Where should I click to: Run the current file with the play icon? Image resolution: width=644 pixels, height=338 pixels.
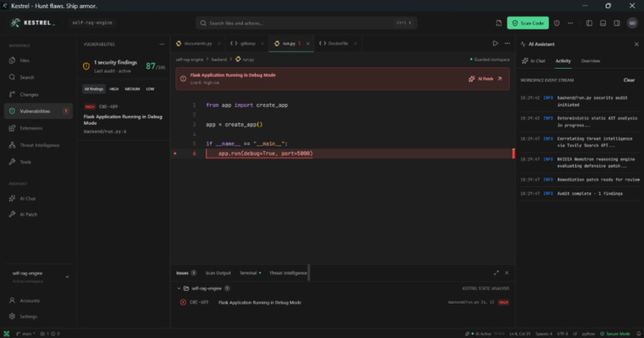point(495,43)
